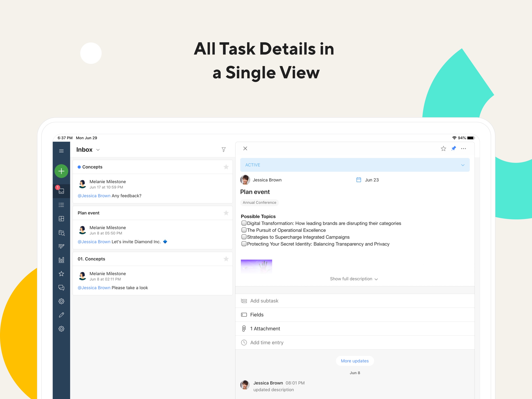This screenshot has width=532, height=399.
Task: Open the hamburger menu in the sidebar
Action: pos(61,151)
